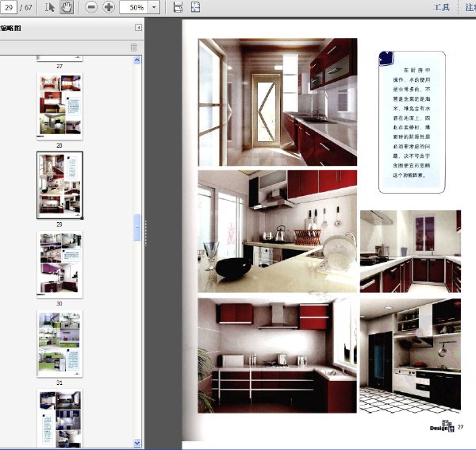Click the thumbnail panel scrollbar handle
Viewport: 476px width, 450px height.
(137, 228)
